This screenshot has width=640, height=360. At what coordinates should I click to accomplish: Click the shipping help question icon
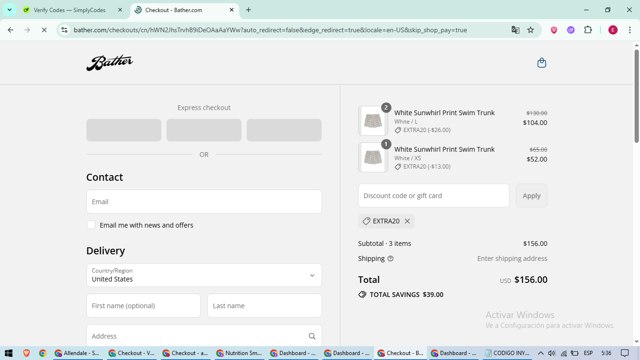tap(390, 258)
